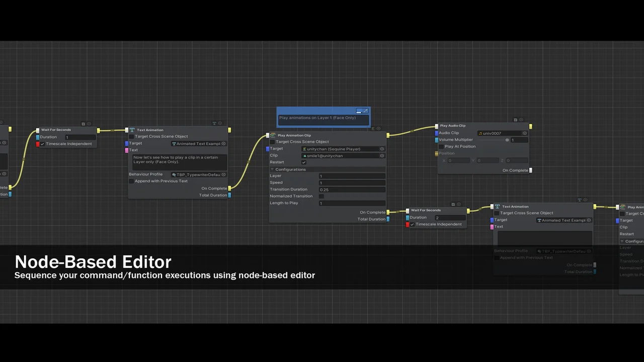Toggle the Restart checkbox in Play Animation Clip
The height and width of the screenshot is (362, 644).
[303, 162]
